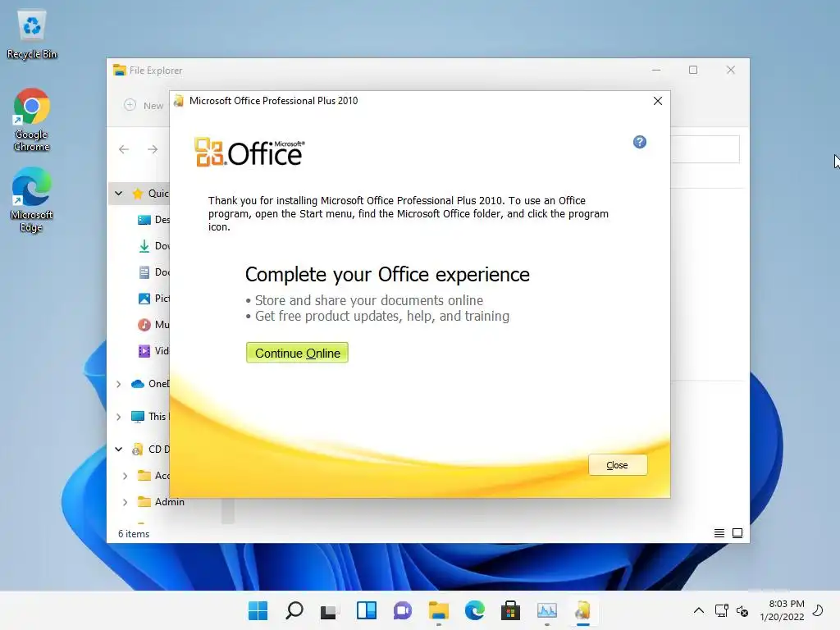
Task: Switch File Explorer to large icons view
Action: tap(737, 533)
